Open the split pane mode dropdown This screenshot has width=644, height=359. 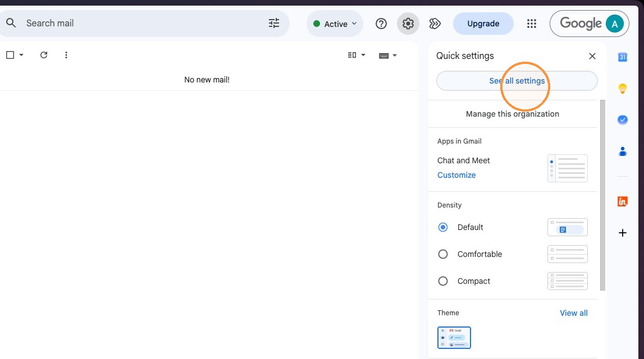click(357, 55)
